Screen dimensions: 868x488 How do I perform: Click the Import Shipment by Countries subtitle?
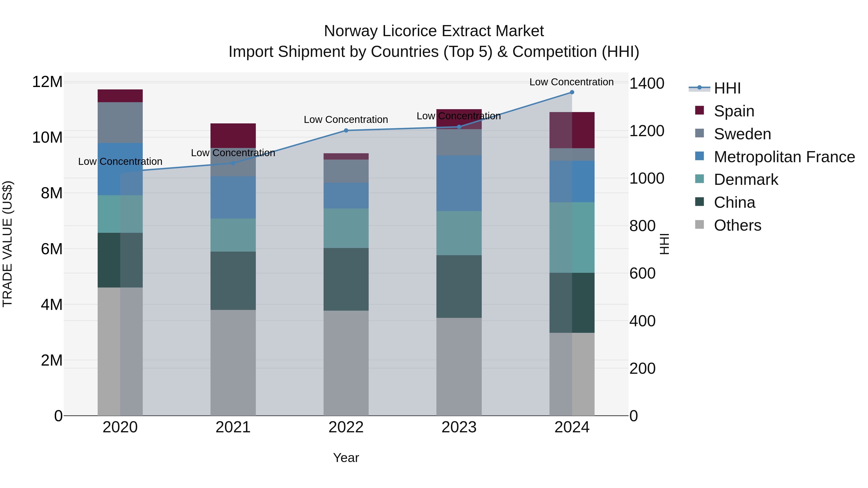[x=434, y=52]
